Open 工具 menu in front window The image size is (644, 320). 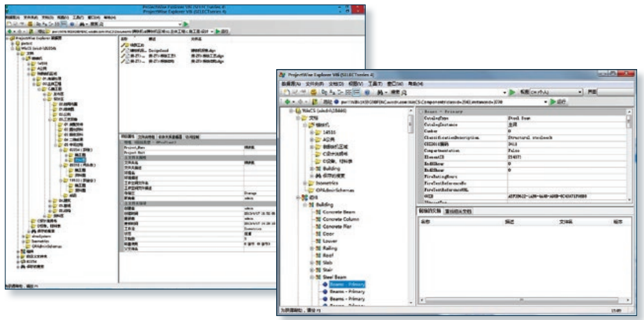pos(375,84)
